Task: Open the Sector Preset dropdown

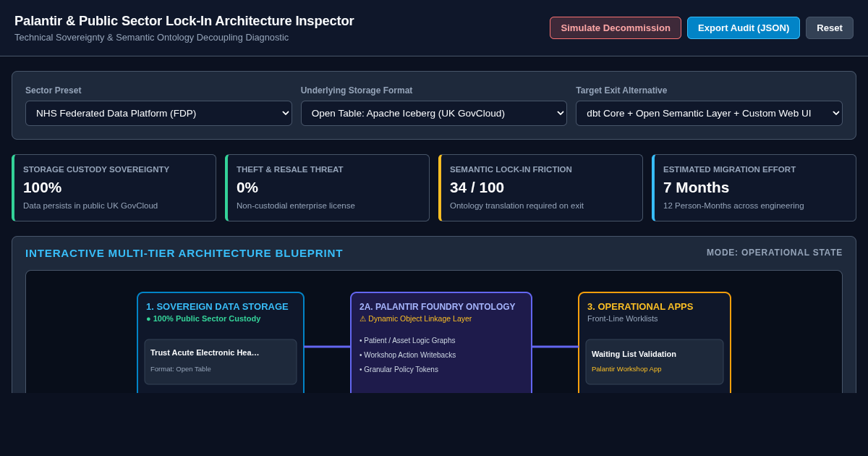Action: pyautogui.click(x=158, y=113)
